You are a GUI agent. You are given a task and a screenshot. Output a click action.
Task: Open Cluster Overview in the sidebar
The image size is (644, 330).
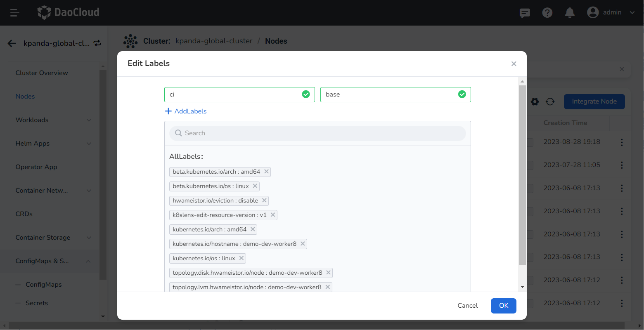(x=42, y=73)
